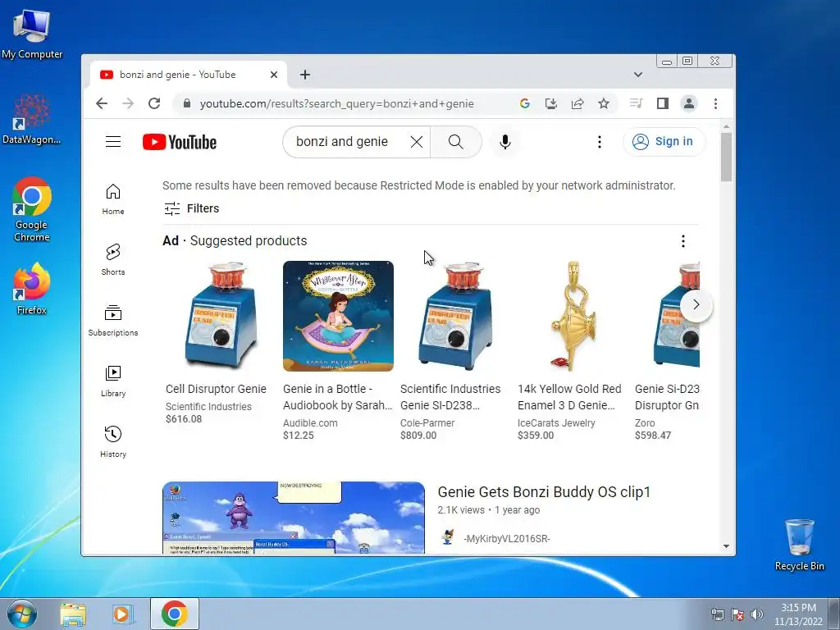The image size is (840, 630).
Task: Open the media control toolbar icon
Action: pyautogui.click(x=636, y=103)
